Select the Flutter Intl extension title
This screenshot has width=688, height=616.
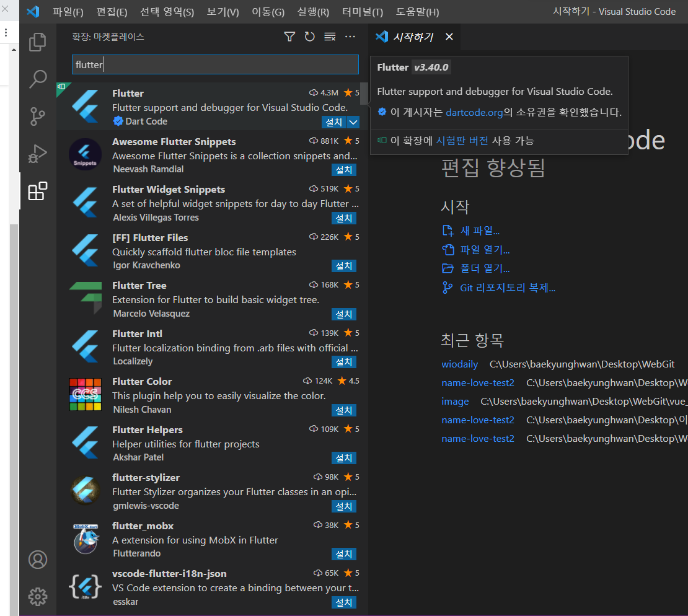[138, 334]
